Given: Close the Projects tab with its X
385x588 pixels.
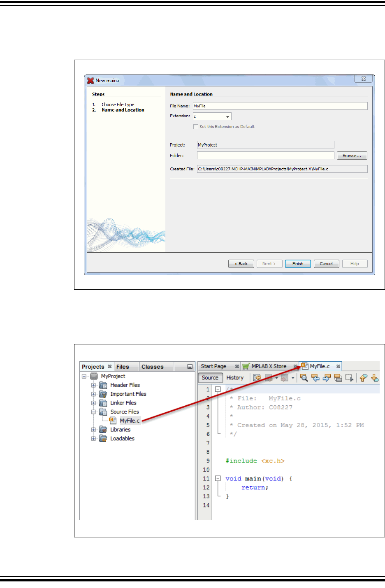Looking at the screenshot, I should tap(110, 366).
